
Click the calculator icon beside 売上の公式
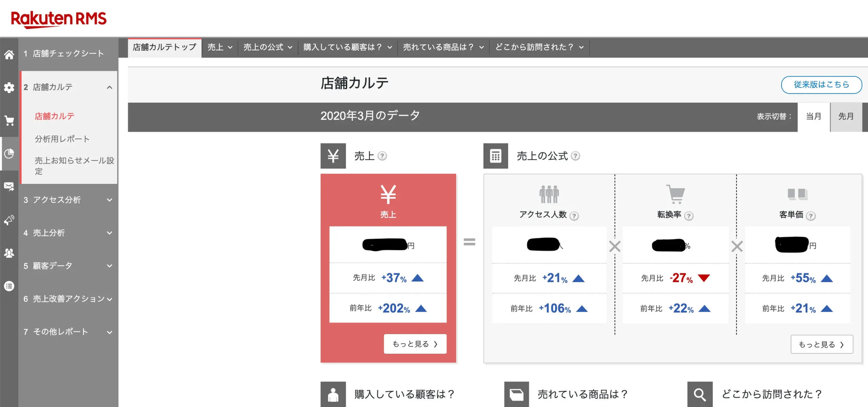click(x=495, y=156)
